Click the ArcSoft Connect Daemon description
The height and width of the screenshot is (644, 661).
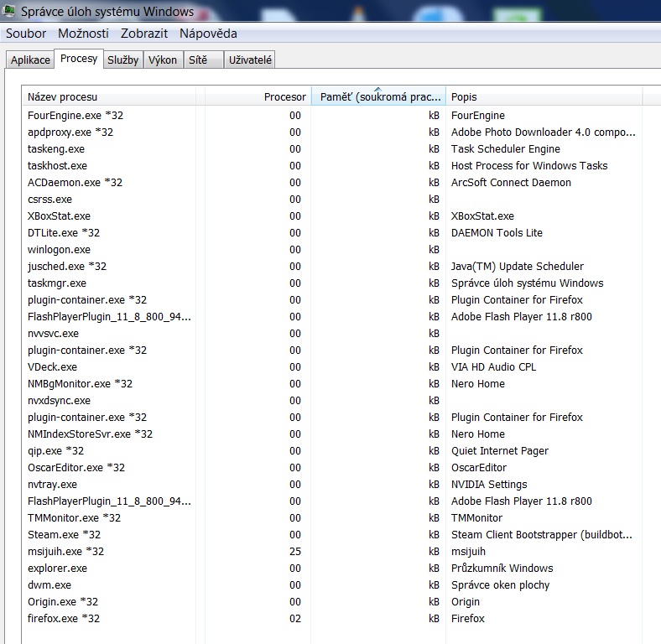[x=512, y=183]
